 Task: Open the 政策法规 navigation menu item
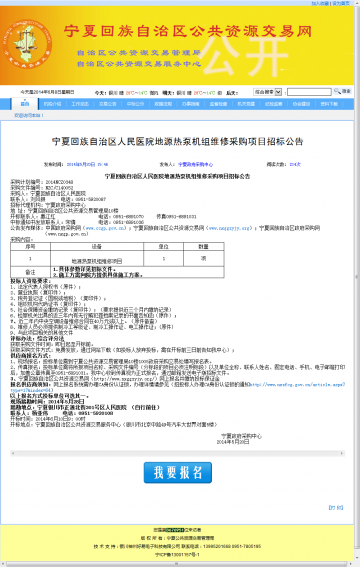[163, 104]
